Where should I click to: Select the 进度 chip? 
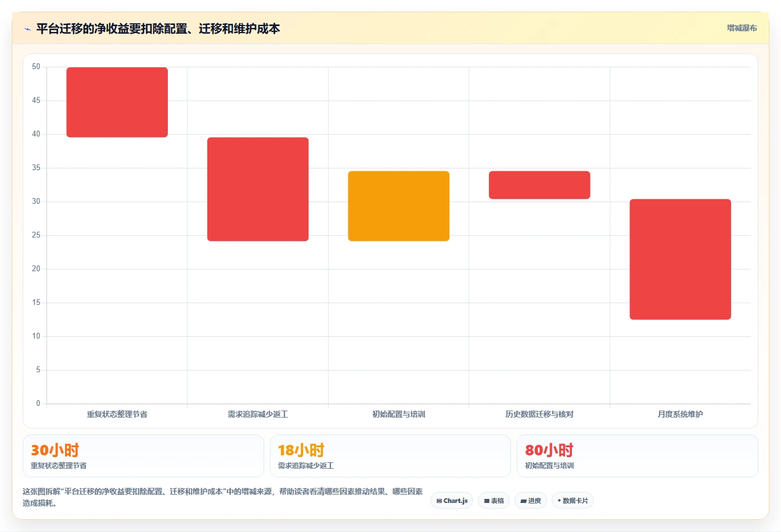531,501
